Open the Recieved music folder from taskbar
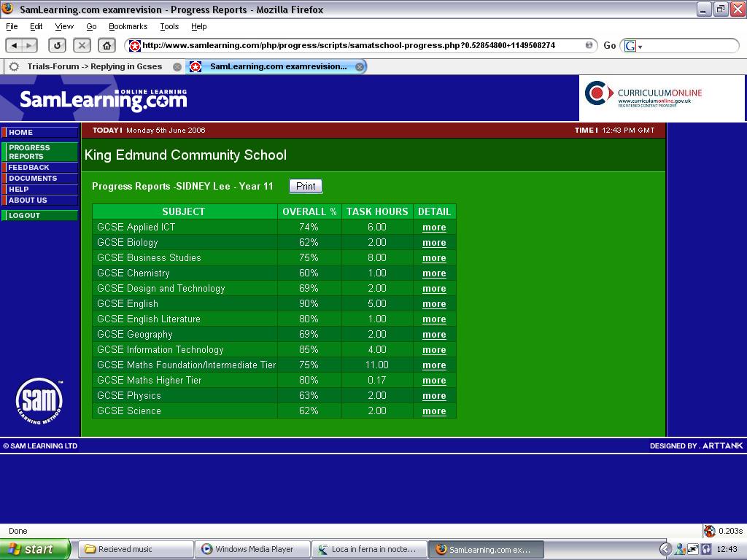Screen dimensions: 747x560 coord(136,549)
